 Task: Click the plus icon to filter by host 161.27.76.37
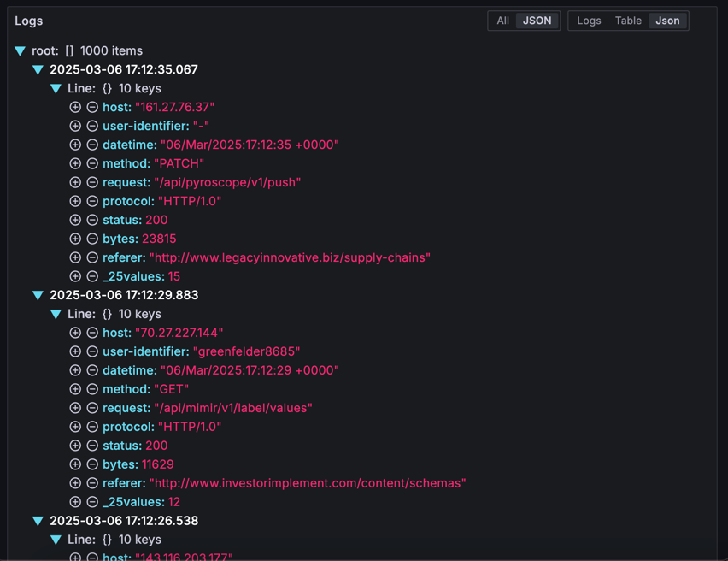coord(75,107)
